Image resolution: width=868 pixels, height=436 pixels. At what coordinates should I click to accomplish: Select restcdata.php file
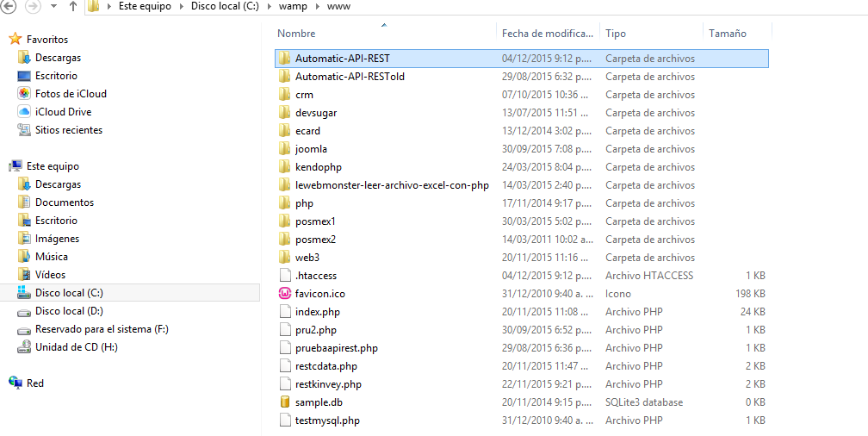point(326,366)
